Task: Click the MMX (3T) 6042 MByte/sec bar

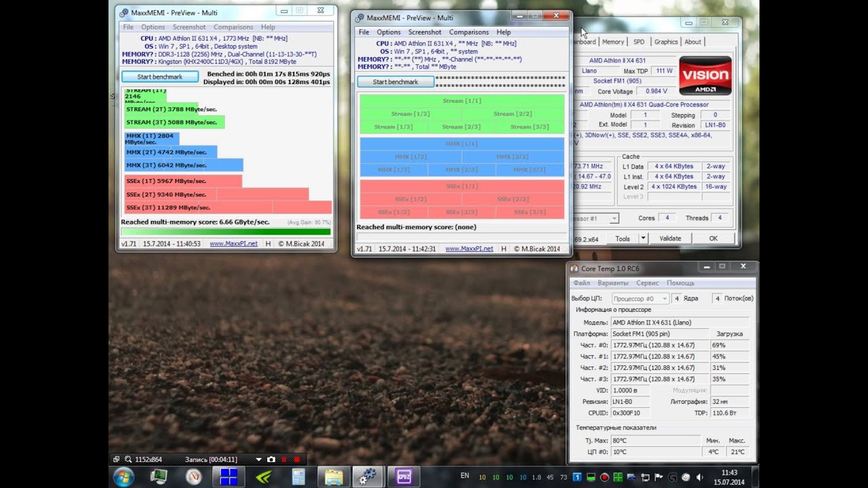Action: pyautogui.click(x=183, y=165)
